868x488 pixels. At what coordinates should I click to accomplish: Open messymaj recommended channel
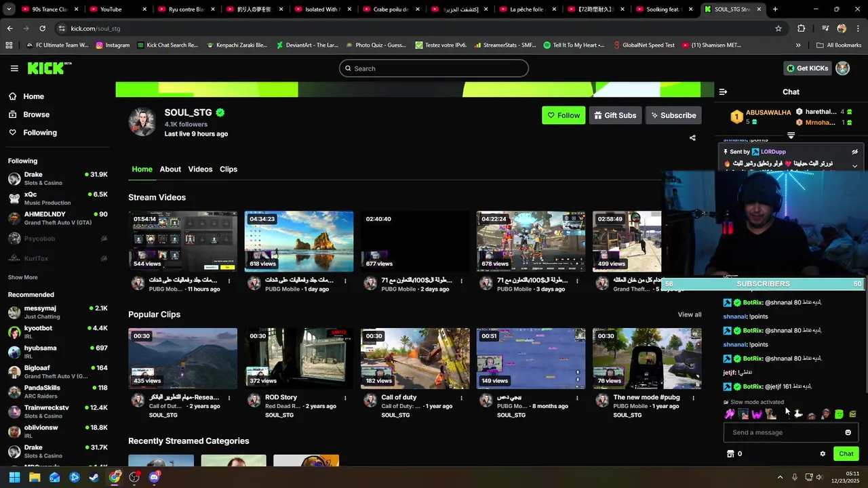pos(58,312)
